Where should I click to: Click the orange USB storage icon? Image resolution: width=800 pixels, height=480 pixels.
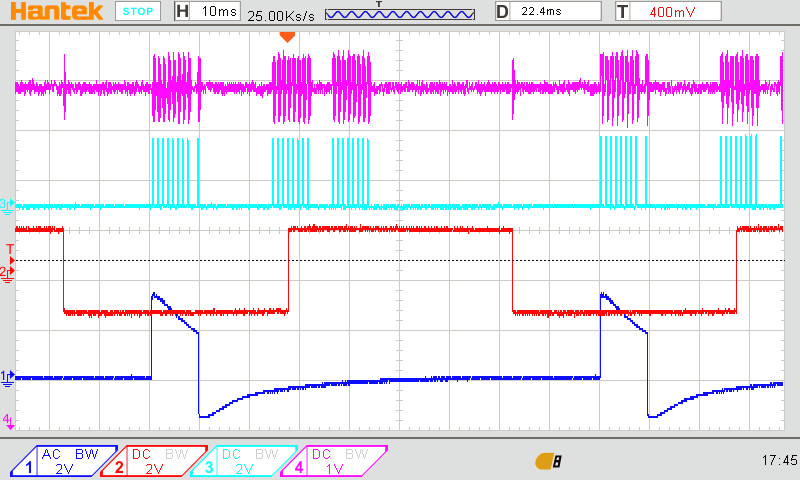click(549, 462)
